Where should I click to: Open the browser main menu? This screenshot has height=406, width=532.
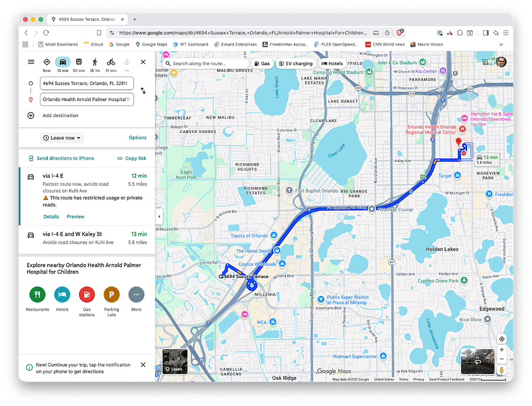[x=506, y=33]
